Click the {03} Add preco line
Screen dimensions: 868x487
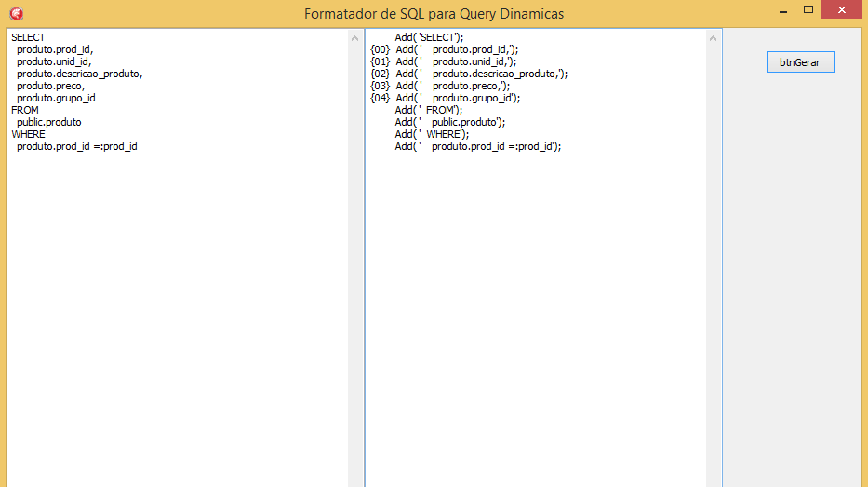(440, 86)
